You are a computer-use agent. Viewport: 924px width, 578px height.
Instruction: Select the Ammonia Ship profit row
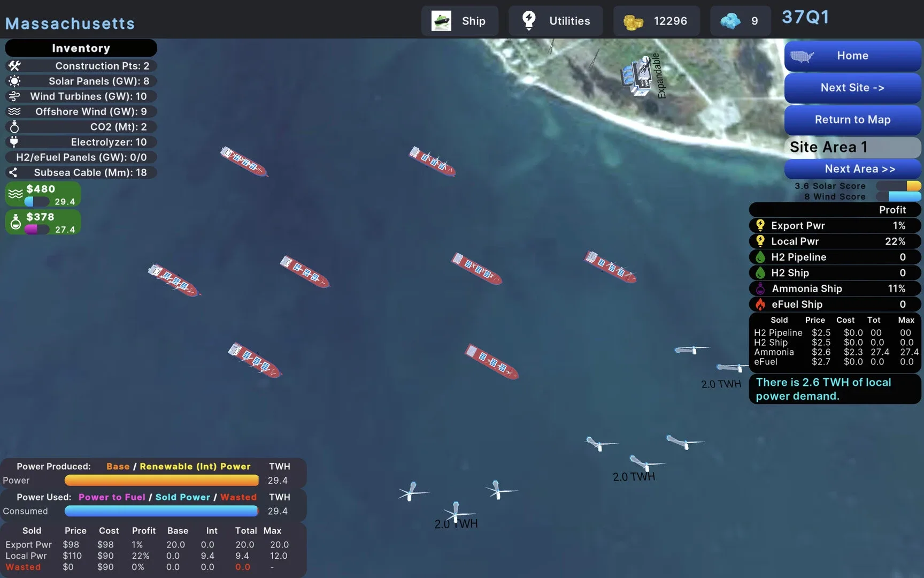(834, 288)
